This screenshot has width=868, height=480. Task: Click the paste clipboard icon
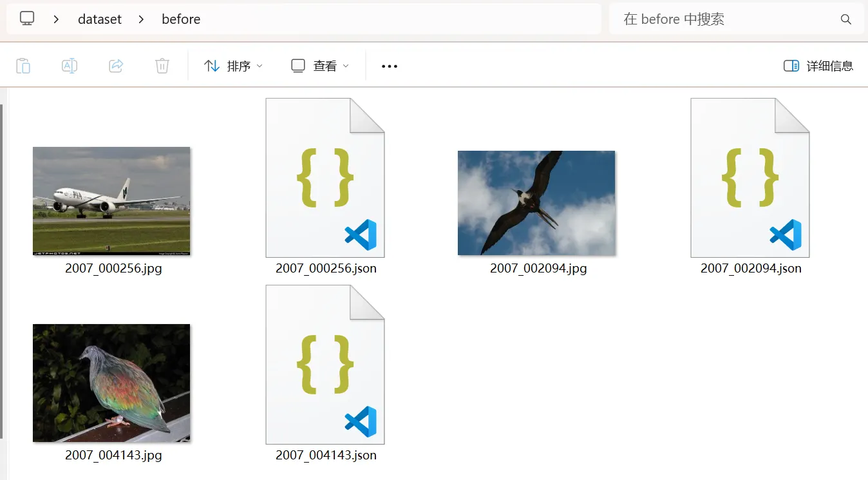pyautogui.click(x=23, y=66)
